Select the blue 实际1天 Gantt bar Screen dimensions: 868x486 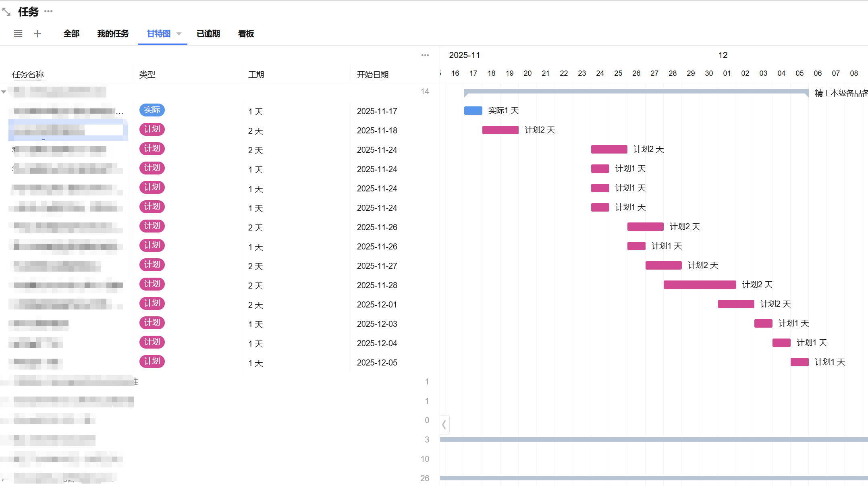[473, 111]
